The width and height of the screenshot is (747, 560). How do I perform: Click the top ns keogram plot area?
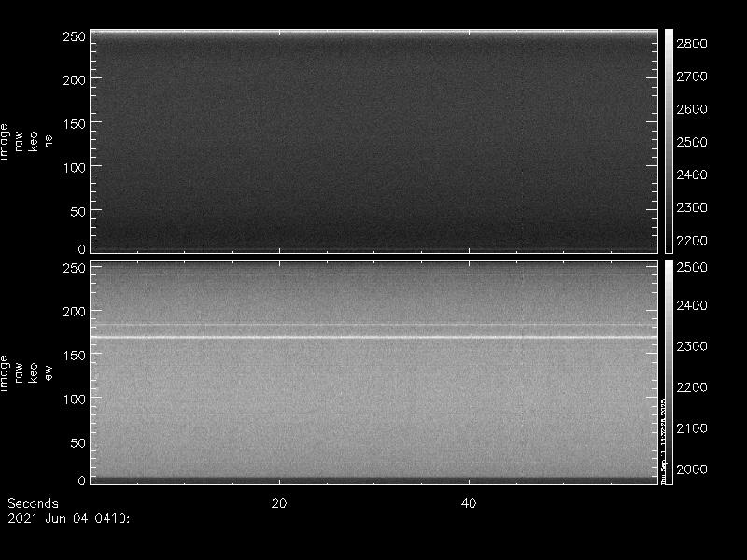tap(373, 140)
